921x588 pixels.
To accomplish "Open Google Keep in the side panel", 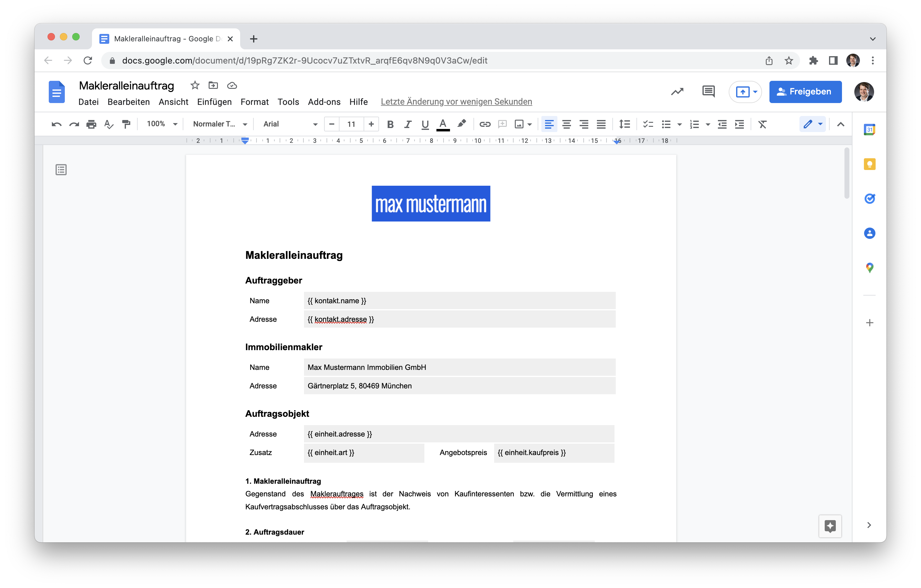I will [x=869, y=164].
